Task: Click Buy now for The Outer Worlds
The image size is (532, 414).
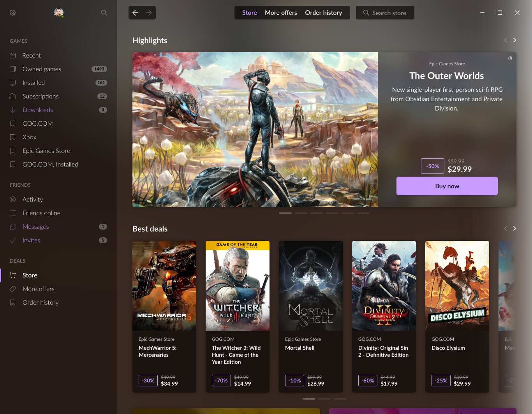Action: point(447,186)
